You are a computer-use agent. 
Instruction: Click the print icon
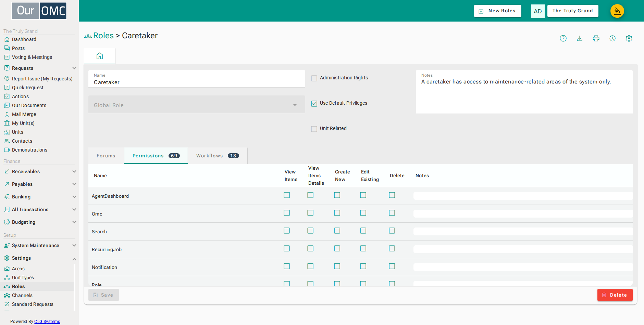point(596,38)
